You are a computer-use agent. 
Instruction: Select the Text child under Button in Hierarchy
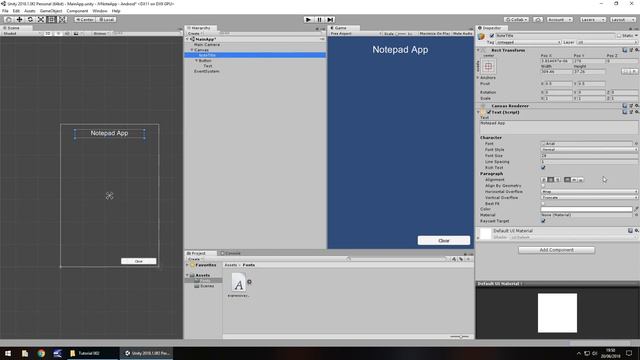pyautogui.click(x=208, y=66)
